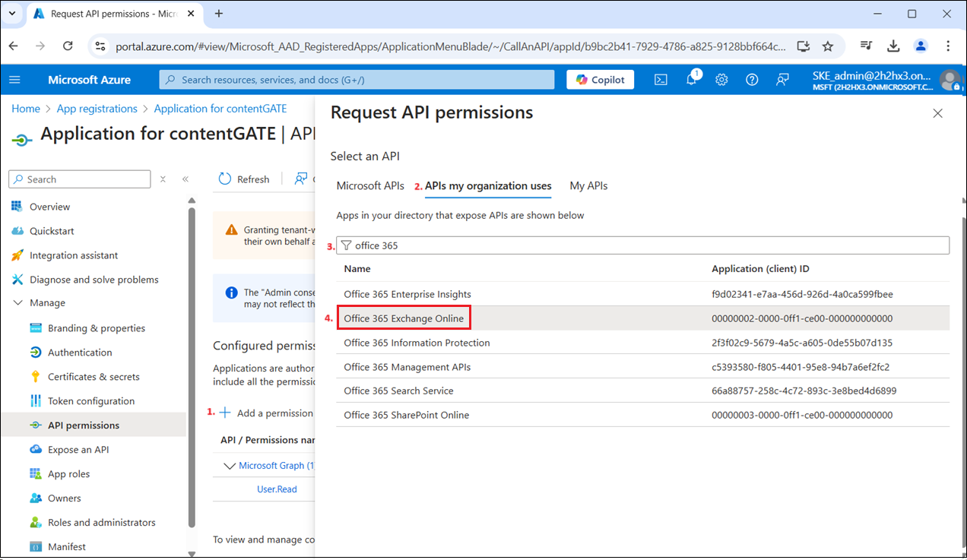Click the User.Read permission link
This screenshot has height=560, width=967.
tap(277, 490)
